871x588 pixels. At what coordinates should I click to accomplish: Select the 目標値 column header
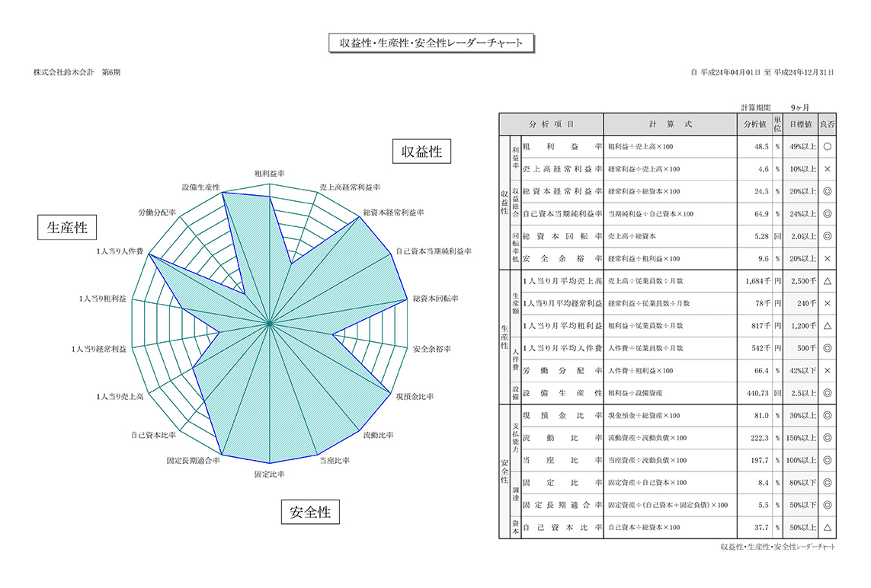800,124
